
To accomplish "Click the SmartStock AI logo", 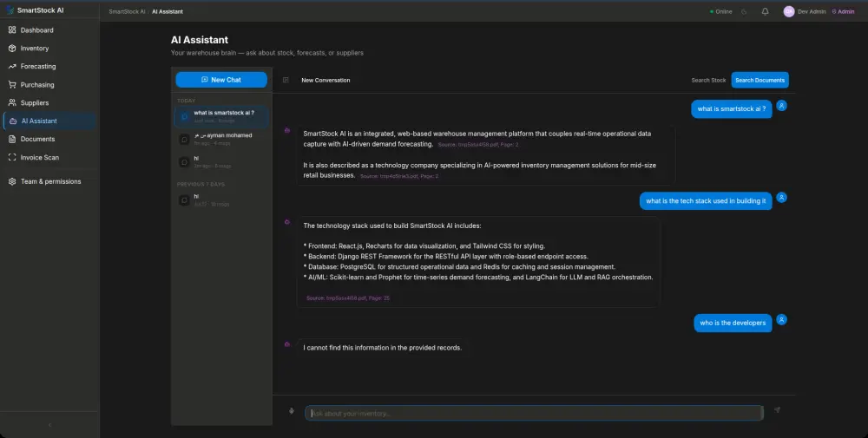I will pos(35,10).
